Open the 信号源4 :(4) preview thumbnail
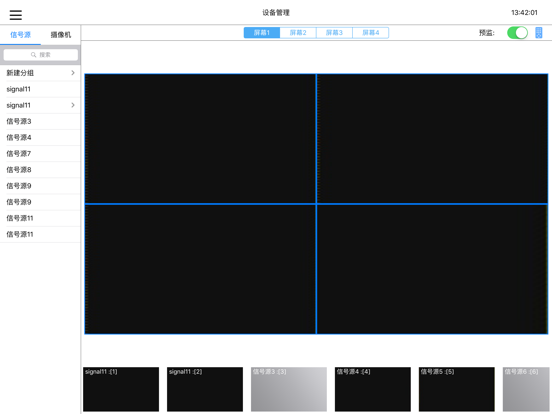The width and height of the screenshot is (552, 414). coord(373,389)
